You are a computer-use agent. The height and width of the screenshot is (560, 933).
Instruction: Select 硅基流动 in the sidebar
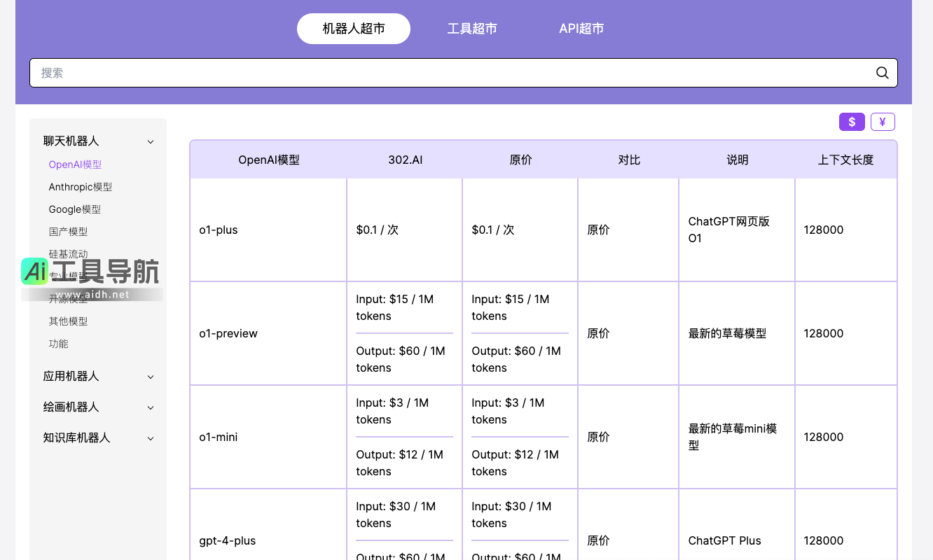pos(68,253)
